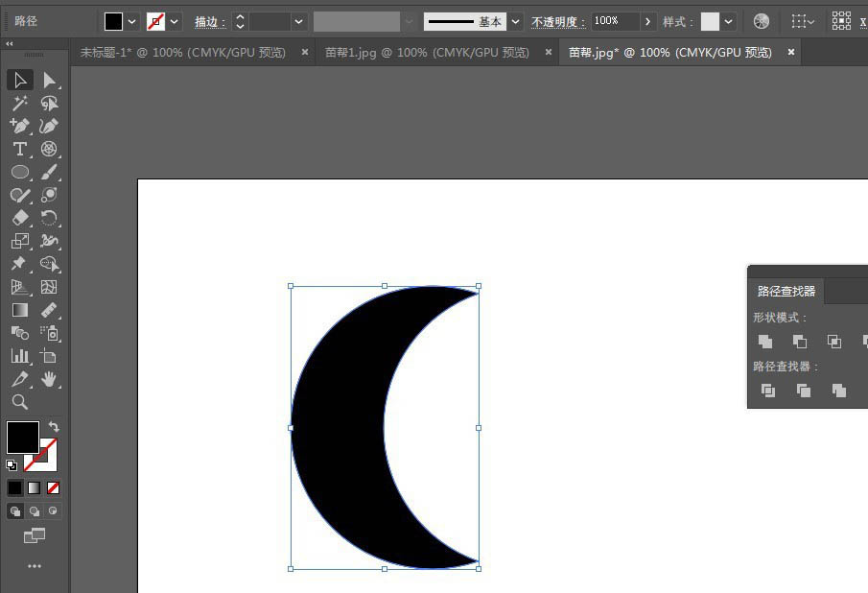Viewport: 868px width, 593px height.
Task: Select the Gradient tool
Action: click(20, 310)
